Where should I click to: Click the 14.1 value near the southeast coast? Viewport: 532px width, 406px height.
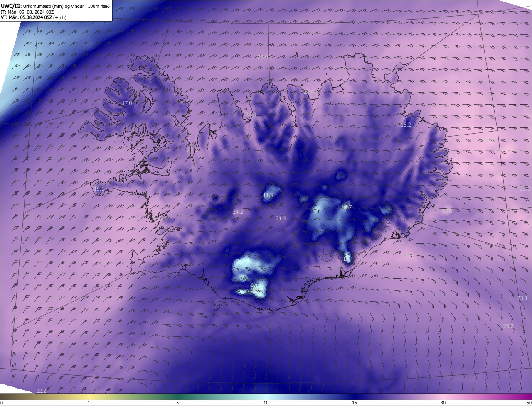(x=348, y=259)
